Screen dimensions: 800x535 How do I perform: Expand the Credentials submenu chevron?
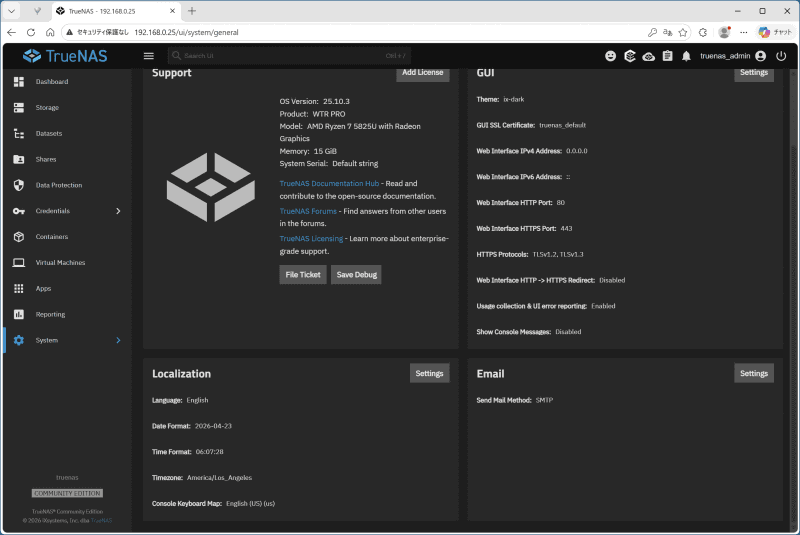click(118, 211)
